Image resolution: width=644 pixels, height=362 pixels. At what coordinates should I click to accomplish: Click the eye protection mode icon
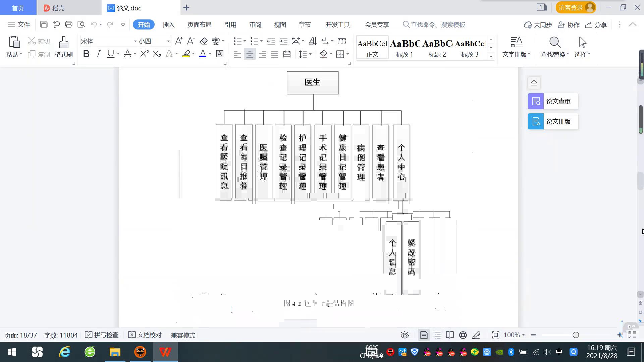(405, 335)
